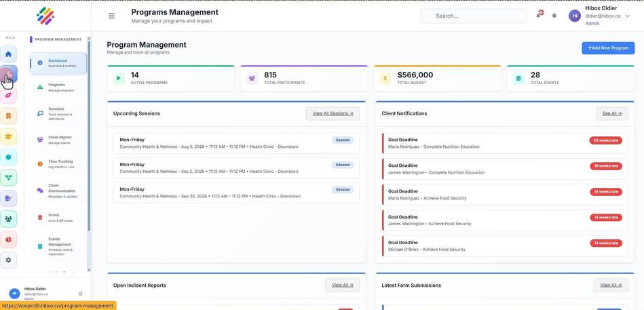644x310 pixels.
Task: Open Michael O'Brien Achieve Food Security notification
Action: (x=505, y=246)
